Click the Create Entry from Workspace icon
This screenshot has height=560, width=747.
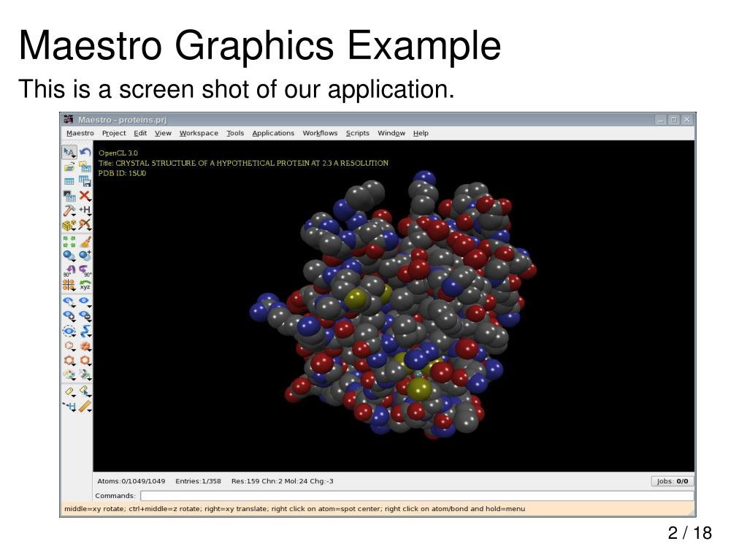pos(69,196)
